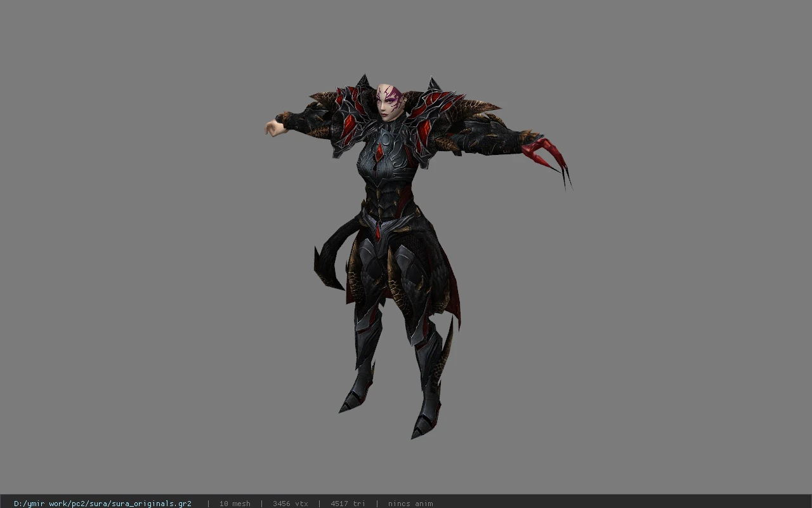Screen dimensions: 812x508
Task: Click the file path sura_originals.gr2 in status bar
Action: tap(103, 504)
